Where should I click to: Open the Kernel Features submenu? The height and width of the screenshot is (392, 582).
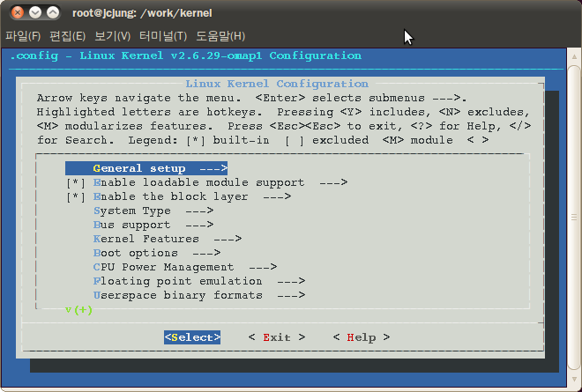point(168,239)
